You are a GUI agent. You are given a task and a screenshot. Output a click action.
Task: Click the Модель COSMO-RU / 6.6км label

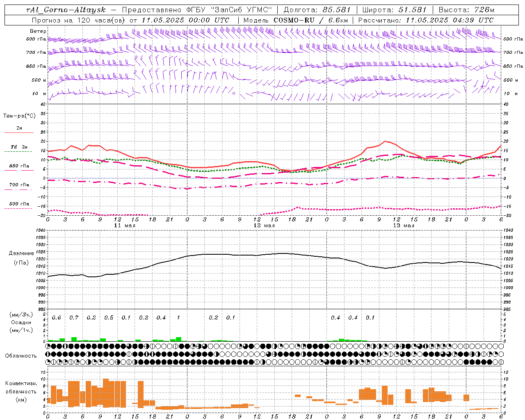point(296,20)
